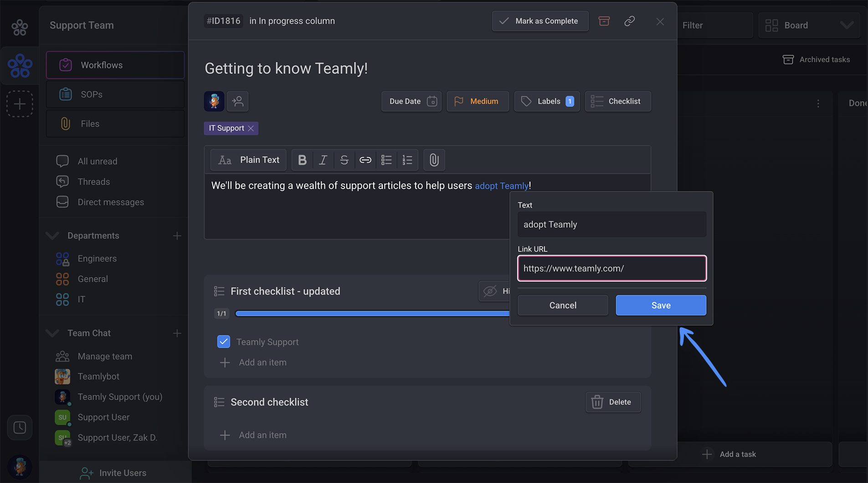Add an assignee with person-plus icon
Viewport: 868px width, 483px height.
(x=238, y=101)
